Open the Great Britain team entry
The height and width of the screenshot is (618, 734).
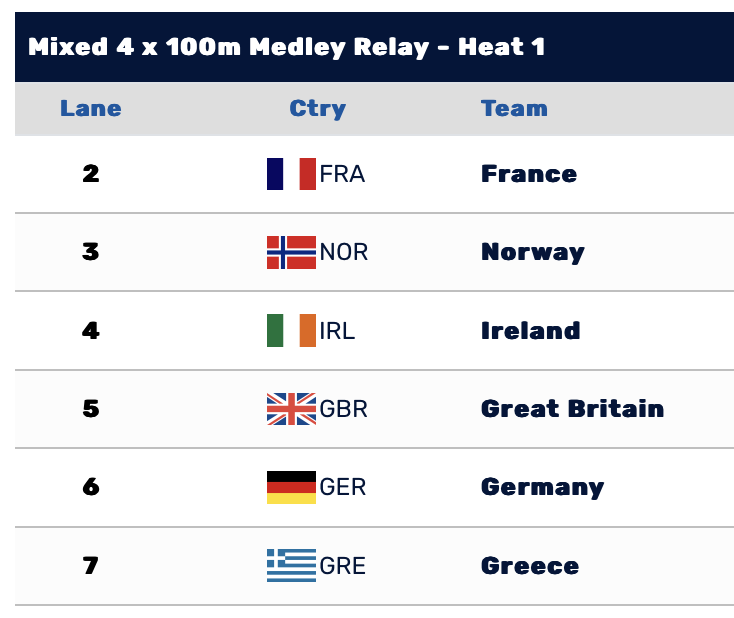click(x=572, y=409)
